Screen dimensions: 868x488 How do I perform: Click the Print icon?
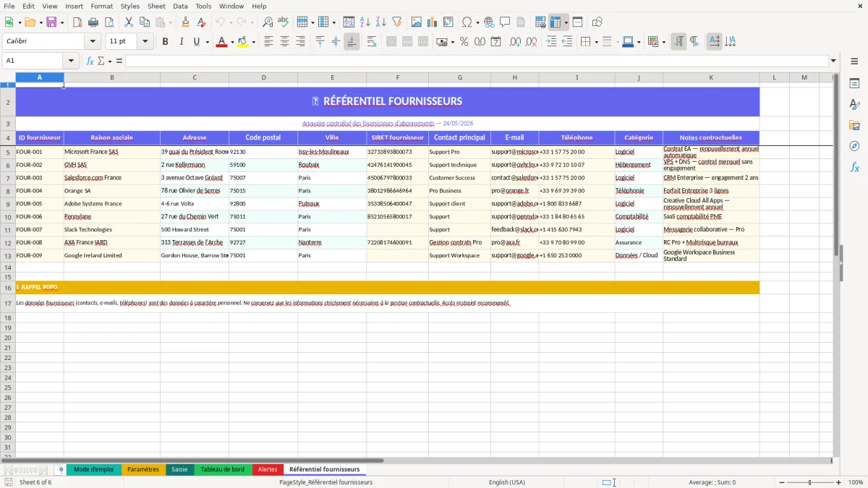(93, 22)
